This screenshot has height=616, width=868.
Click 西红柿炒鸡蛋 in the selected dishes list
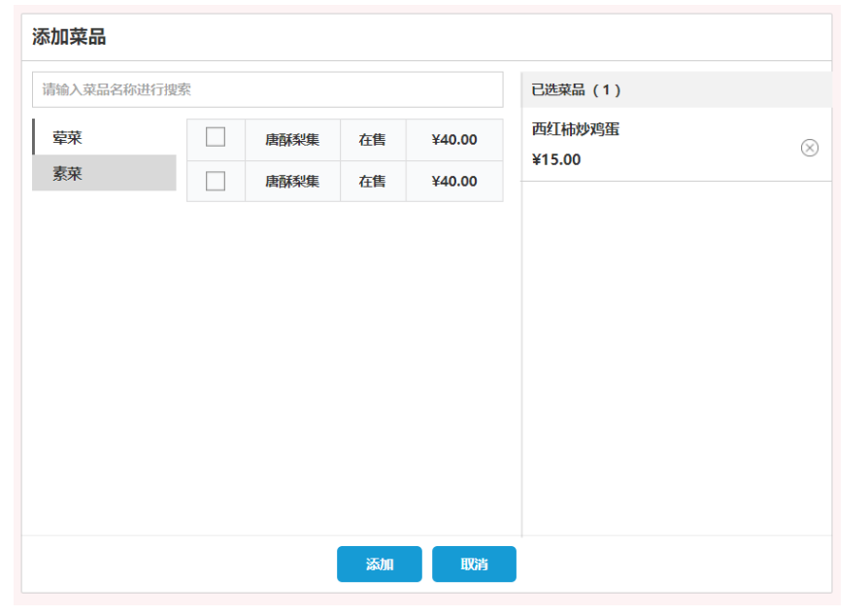coord(576,129)
